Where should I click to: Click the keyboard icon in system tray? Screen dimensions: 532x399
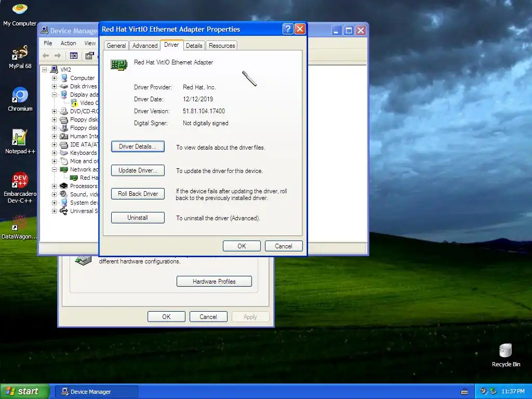point(464,392)
